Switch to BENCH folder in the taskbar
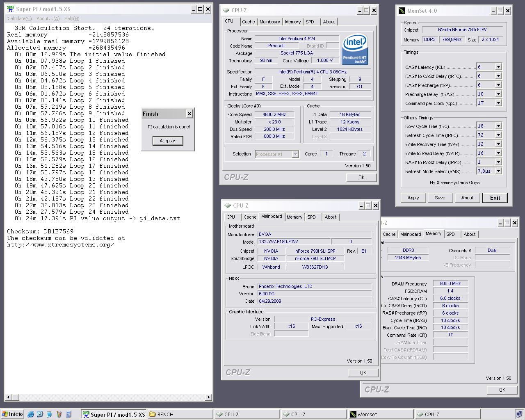This screenshot has height=420, width=525. coord(180,414)
